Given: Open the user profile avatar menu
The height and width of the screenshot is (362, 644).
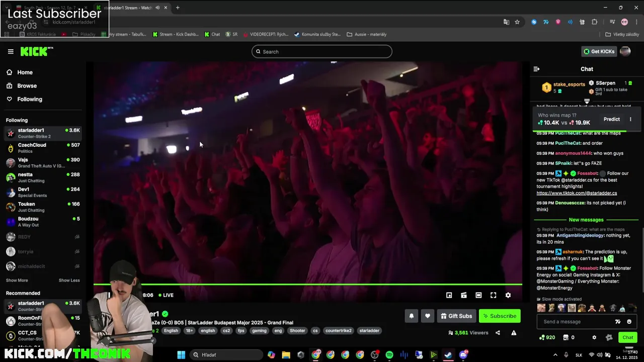Looking at the screenshot, I should click(x=625, y=51).
